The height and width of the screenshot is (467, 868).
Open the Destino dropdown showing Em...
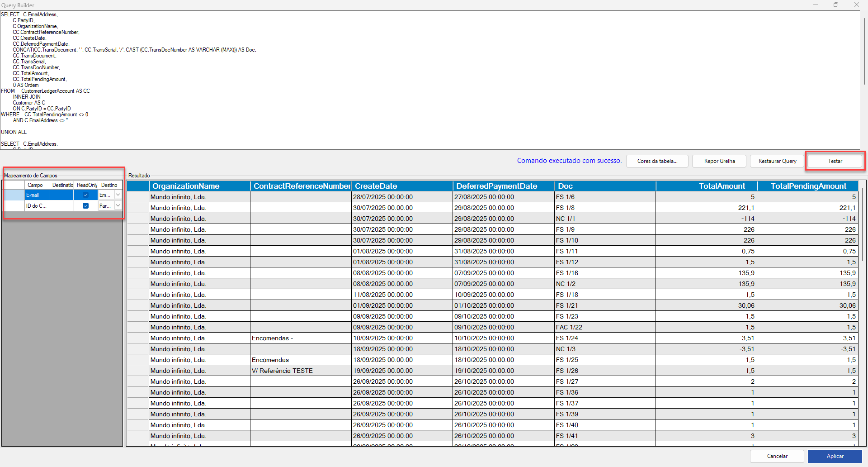118,195
